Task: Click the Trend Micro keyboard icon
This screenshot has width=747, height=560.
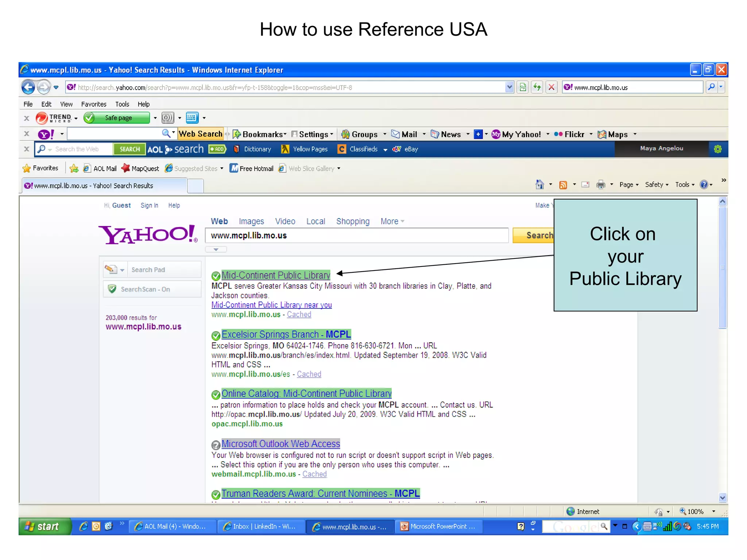Action: pos(192,118)
